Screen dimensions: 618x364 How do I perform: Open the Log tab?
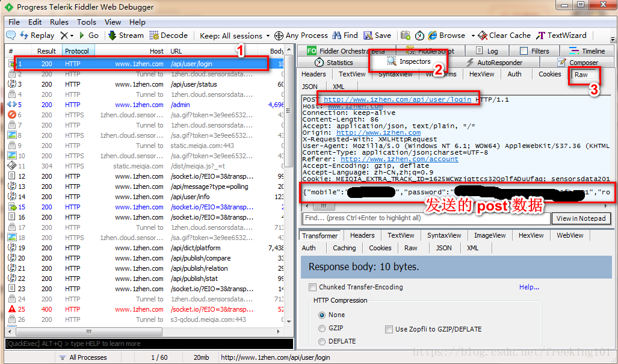487,51
